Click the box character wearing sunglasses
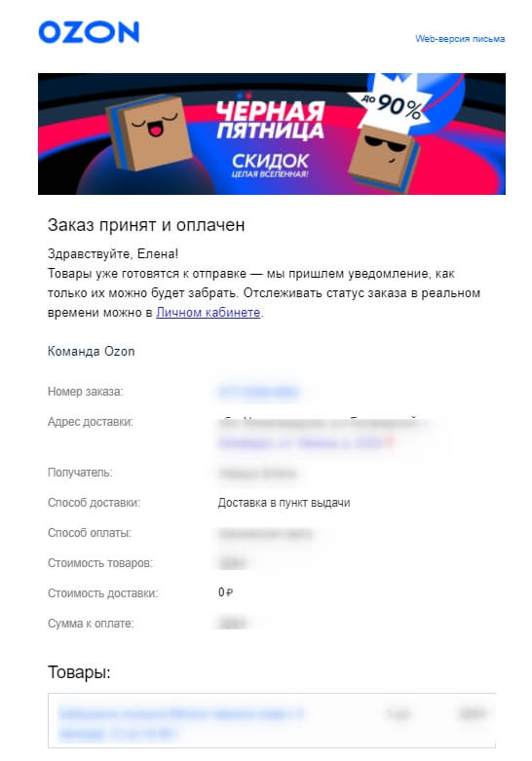Screen dimensions: 532x761 click(x=384, y=155)
